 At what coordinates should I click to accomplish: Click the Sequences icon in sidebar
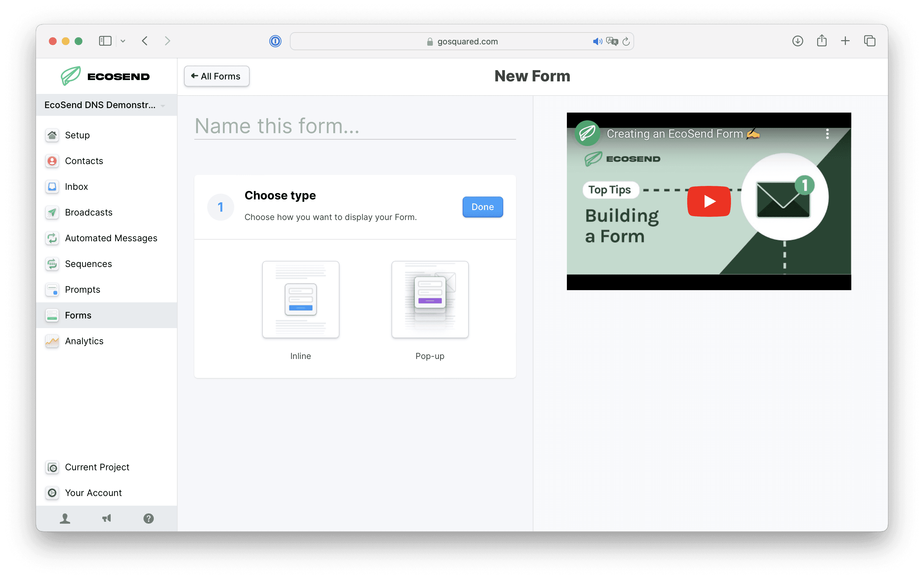(52, 263)
